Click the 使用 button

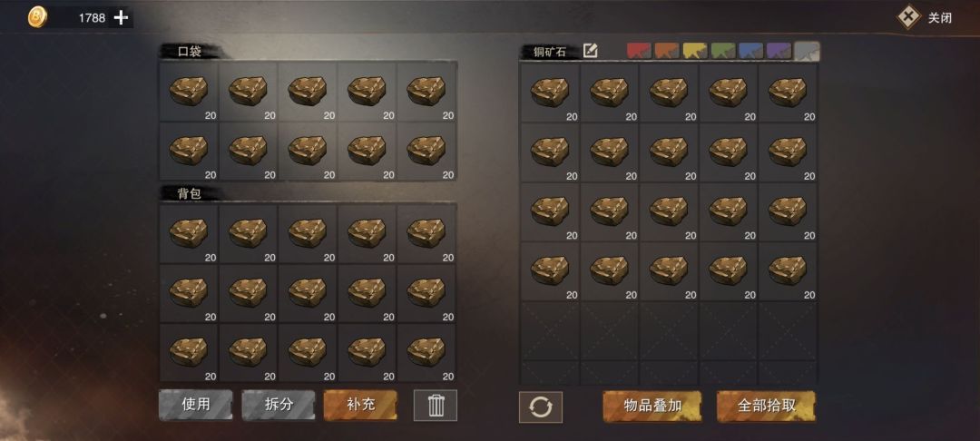[196, 405]
